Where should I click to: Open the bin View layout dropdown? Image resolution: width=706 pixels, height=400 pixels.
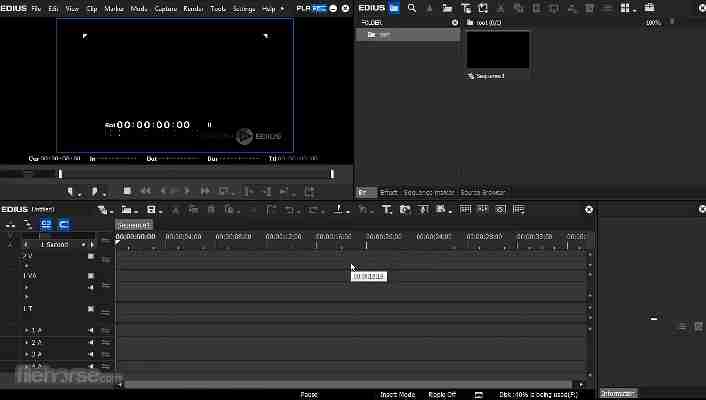pyautogui.click(x=626, y=8)
